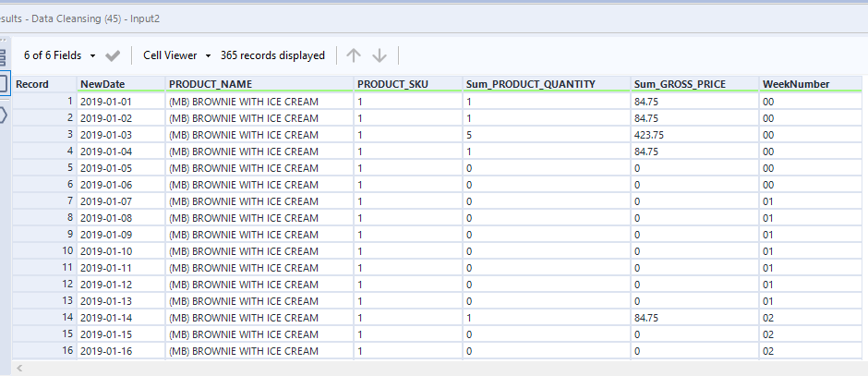Select week number 02 in record 15
868x376 pixels.
coord(811,334)
